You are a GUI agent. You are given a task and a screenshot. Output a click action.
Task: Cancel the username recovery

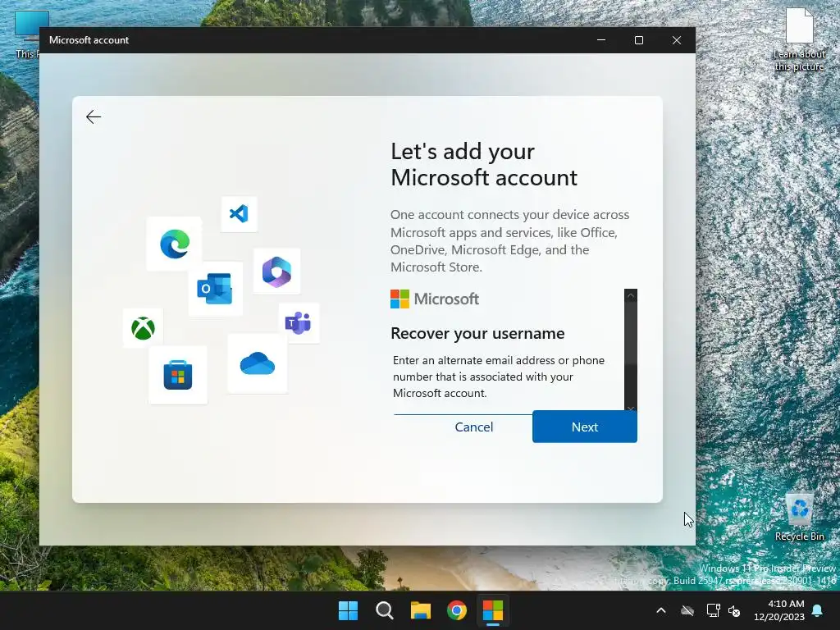point(473,427)
